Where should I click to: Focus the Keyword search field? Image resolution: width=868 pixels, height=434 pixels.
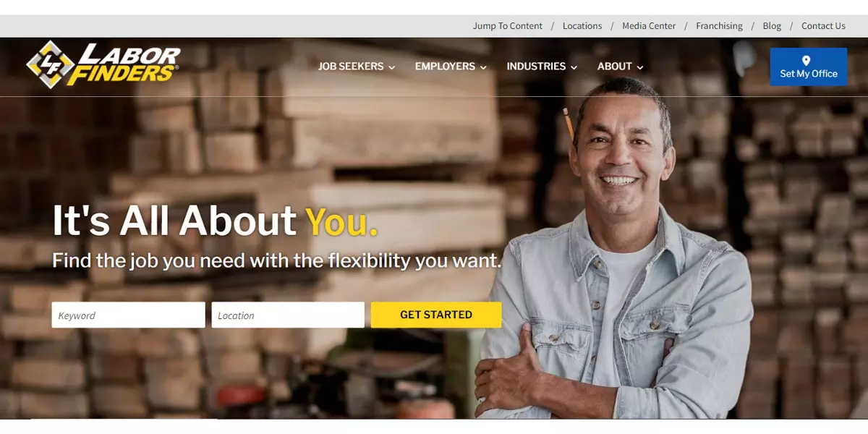[x=129, y=315]
